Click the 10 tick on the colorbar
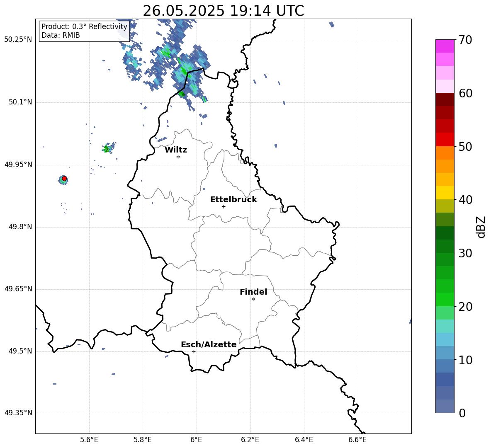The image size is (491, 448). pos(465,360)
